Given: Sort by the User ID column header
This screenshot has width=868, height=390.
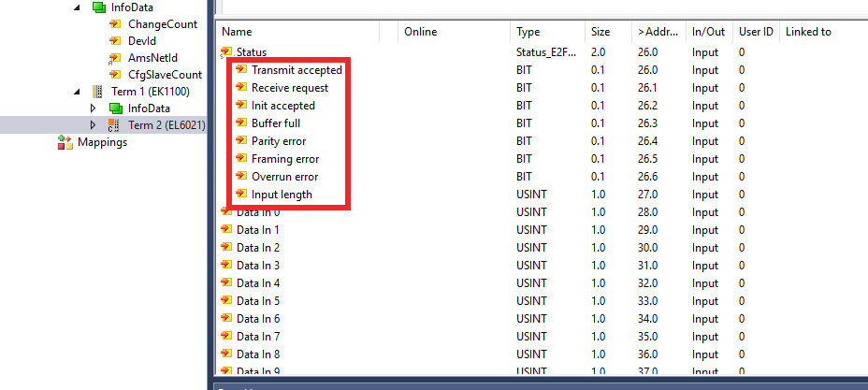Looking at the screenshot, I should pos(756,32).
